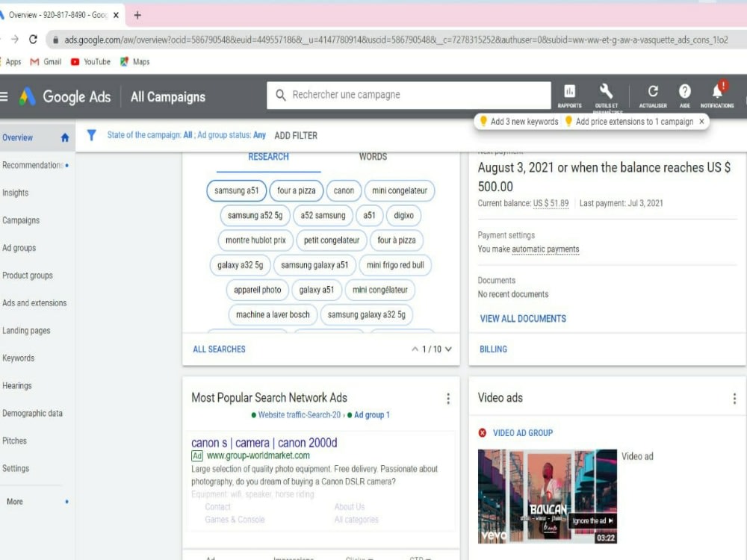Click the search magnifier icon

pyautogui.click(x=281, y=96)
